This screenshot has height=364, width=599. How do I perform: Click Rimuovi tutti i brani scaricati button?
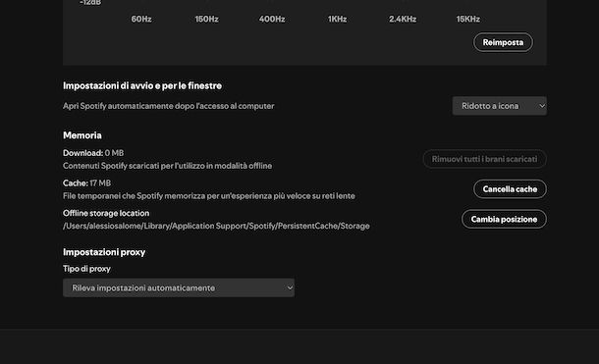(484, 159)
